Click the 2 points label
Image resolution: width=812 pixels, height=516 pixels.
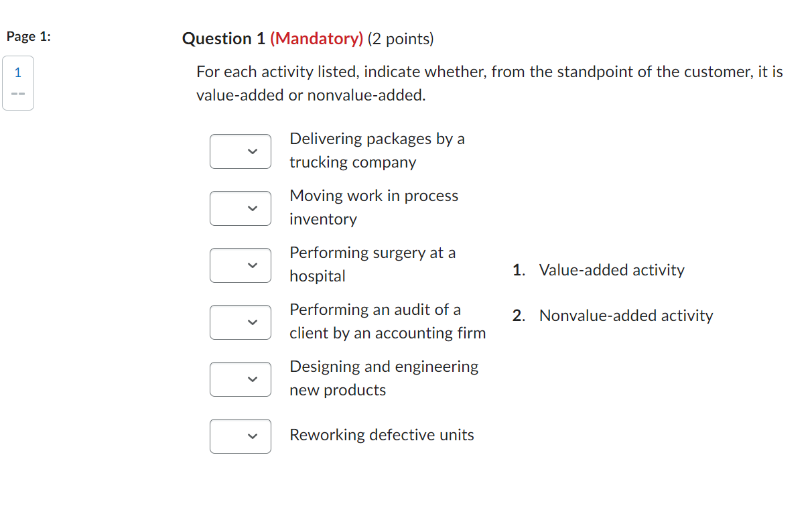pos(401,39)
